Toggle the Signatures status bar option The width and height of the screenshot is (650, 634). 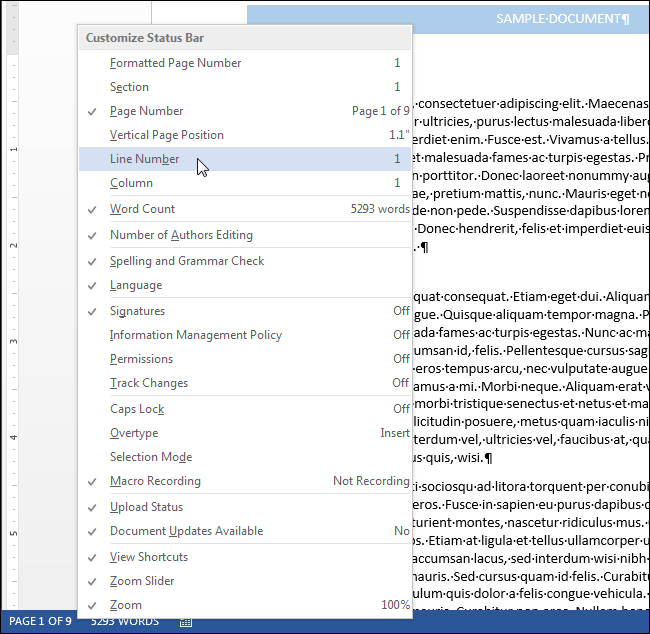point(245,311)
